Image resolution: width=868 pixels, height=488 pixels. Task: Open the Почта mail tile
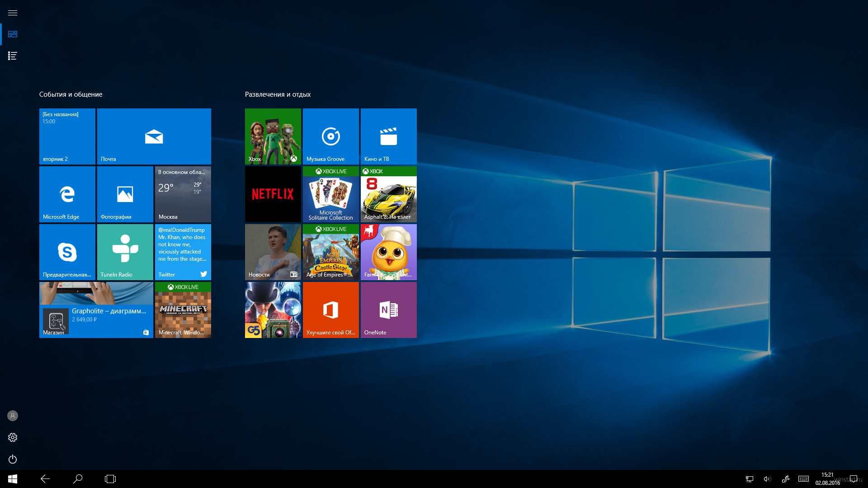point(154,136)
